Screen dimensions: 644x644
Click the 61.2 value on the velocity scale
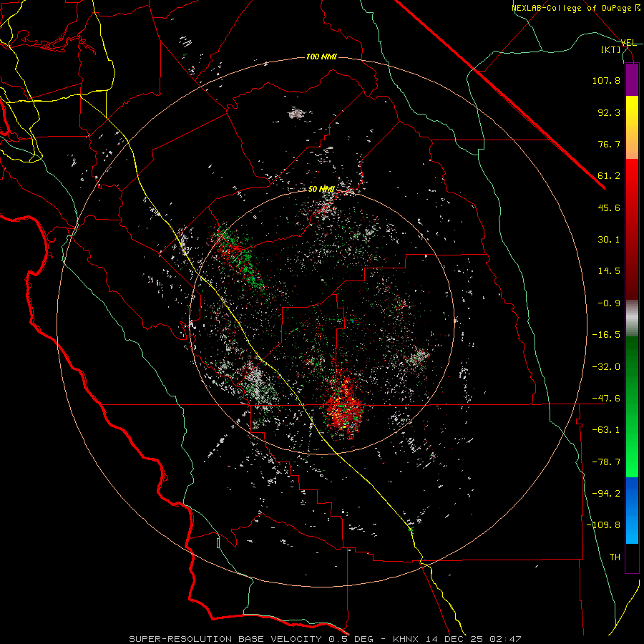coord(609,176)
